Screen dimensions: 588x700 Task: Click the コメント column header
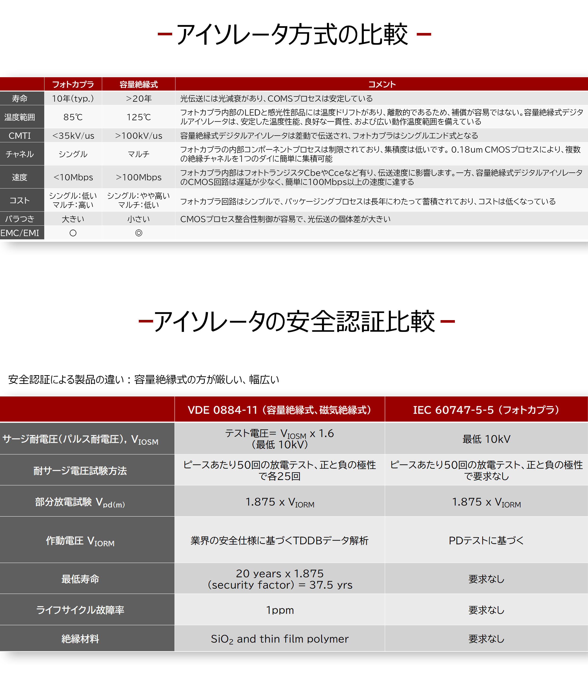click(381, 84)
